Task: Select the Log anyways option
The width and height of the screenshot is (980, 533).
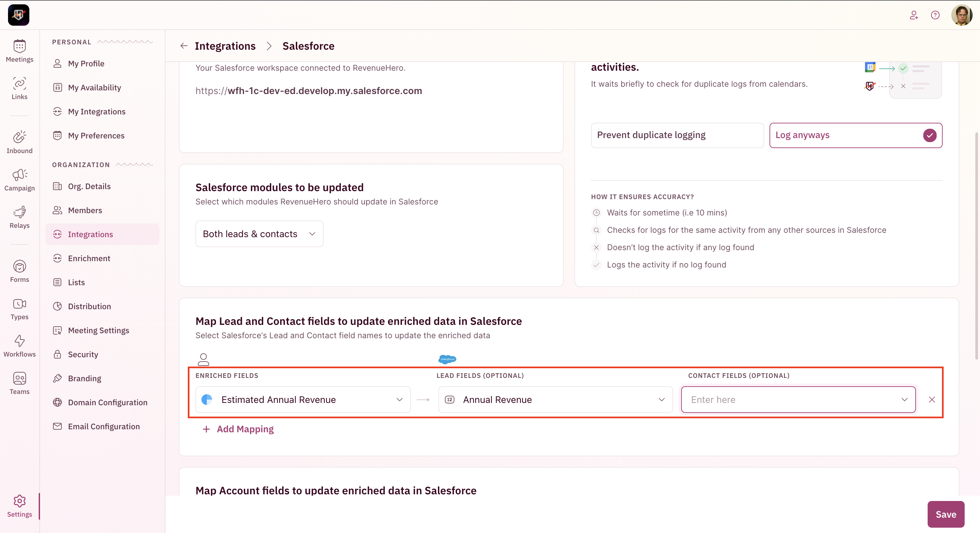Action: [x=855, y=135]
